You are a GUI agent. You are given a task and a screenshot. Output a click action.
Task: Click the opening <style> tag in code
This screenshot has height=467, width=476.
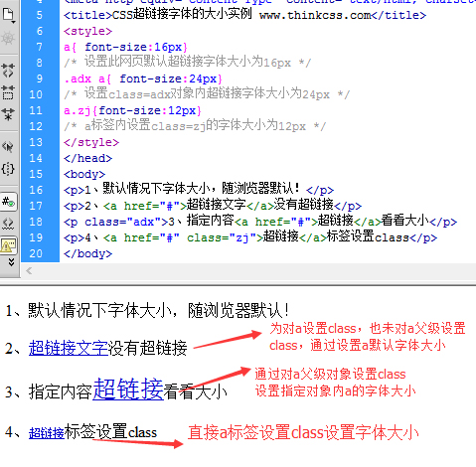(87, 31)
